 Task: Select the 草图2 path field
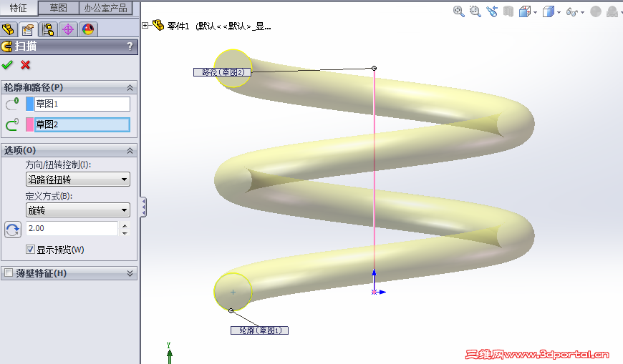[x=82, y=124]
